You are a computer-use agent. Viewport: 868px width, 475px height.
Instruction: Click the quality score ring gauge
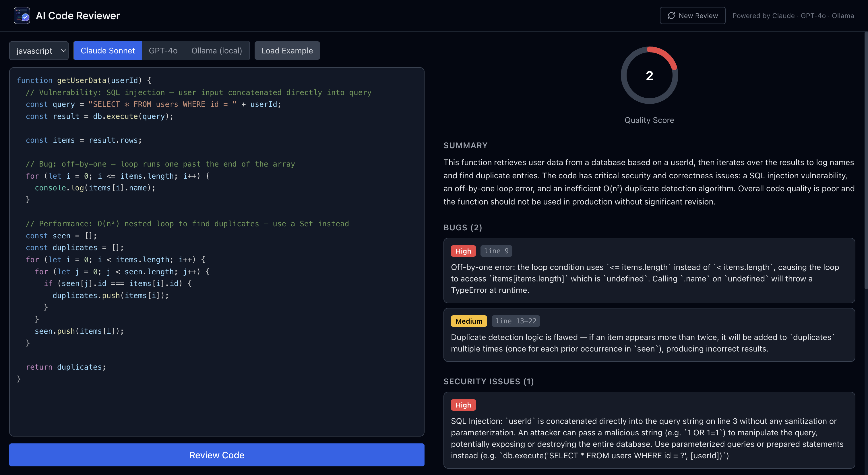[x=649, y=75]
